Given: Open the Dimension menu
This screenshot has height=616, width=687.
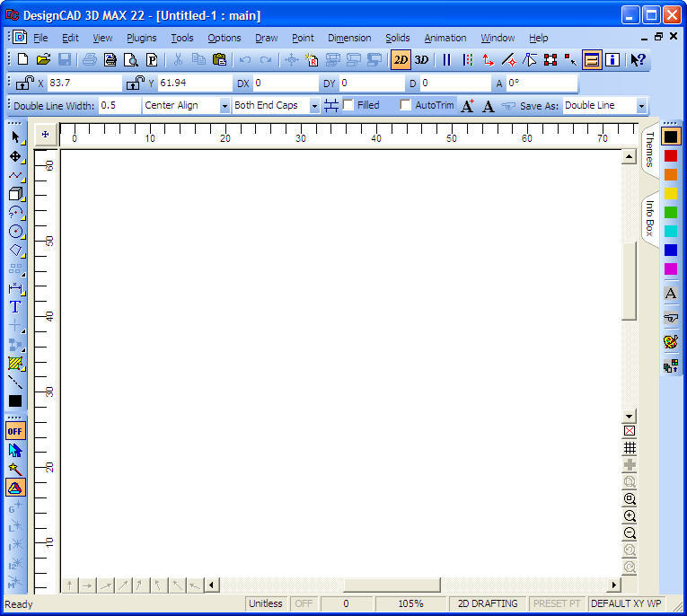Looking at the screenshot, I should 349,38.
